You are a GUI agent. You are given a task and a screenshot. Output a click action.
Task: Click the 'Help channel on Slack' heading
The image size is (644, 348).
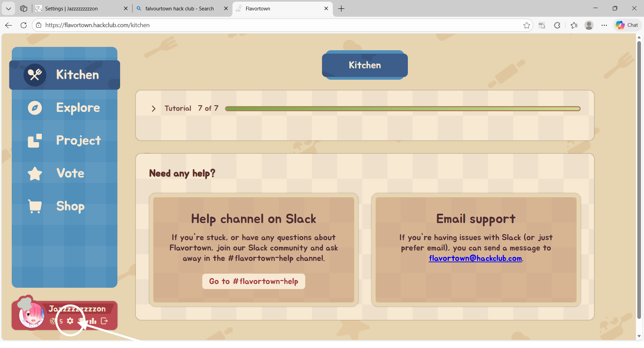point(254,219)
